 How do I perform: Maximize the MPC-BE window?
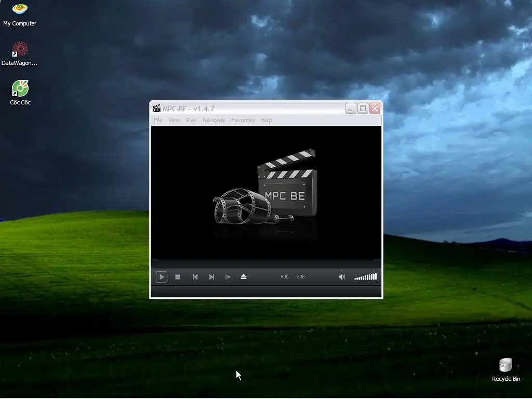click(x=363, y=109)
